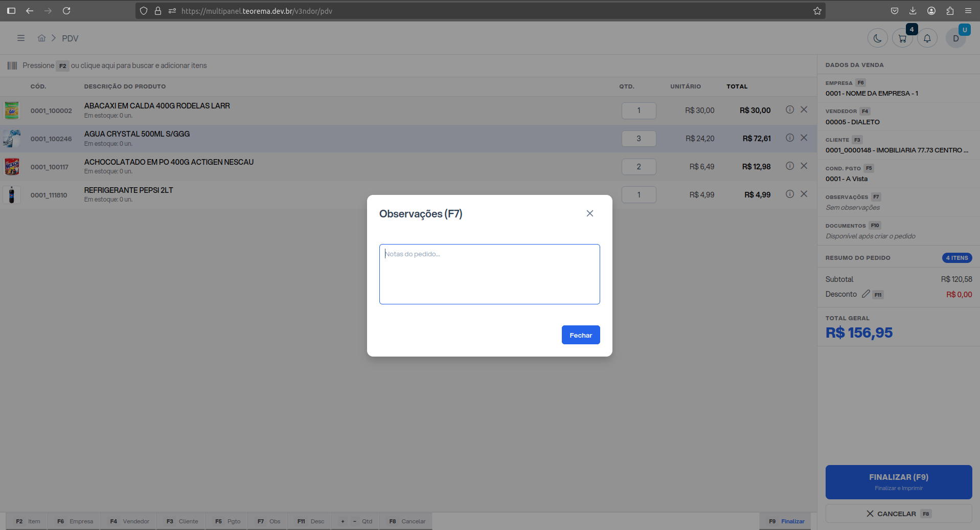Select Cliente IMOBILIARIA 77.73 CENTRO field
980x530 pixels.
click(899, 145)
